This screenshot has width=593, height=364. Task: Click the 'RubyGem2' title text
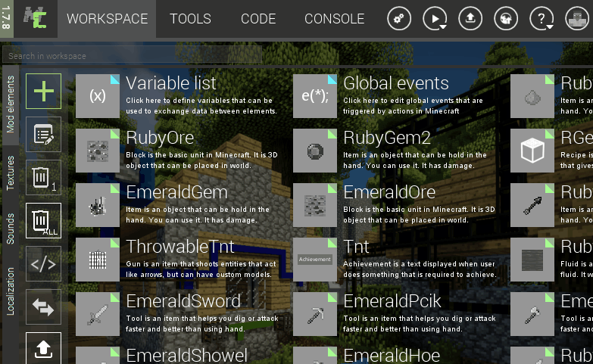387,138
